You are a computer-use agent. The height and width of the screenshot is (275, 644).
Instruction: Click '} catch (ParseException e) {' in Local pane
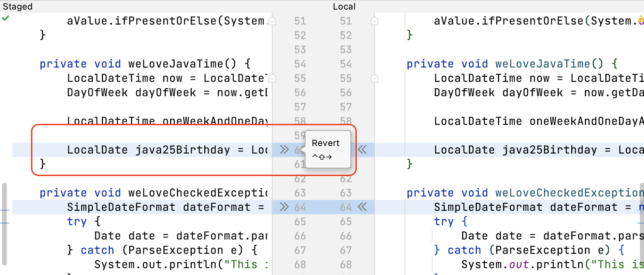pos(529,250)
